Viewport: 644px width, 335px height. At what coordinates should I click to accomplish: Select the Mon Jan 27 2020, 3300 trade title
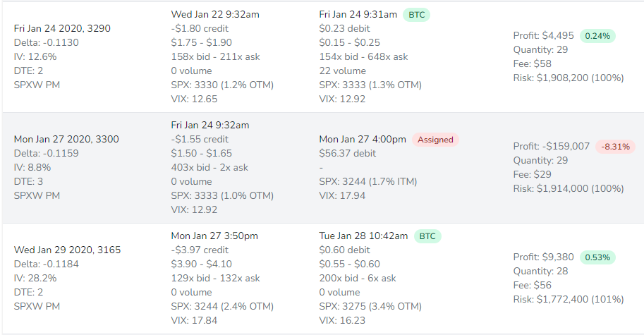(x=66, y=139)
